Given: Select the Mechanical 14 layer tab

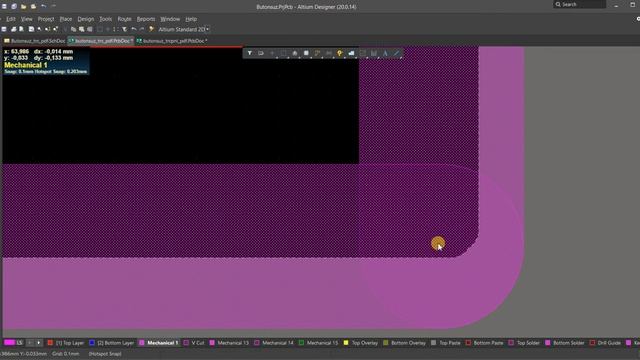Looking at the screenshot, I should pos(274,343).
